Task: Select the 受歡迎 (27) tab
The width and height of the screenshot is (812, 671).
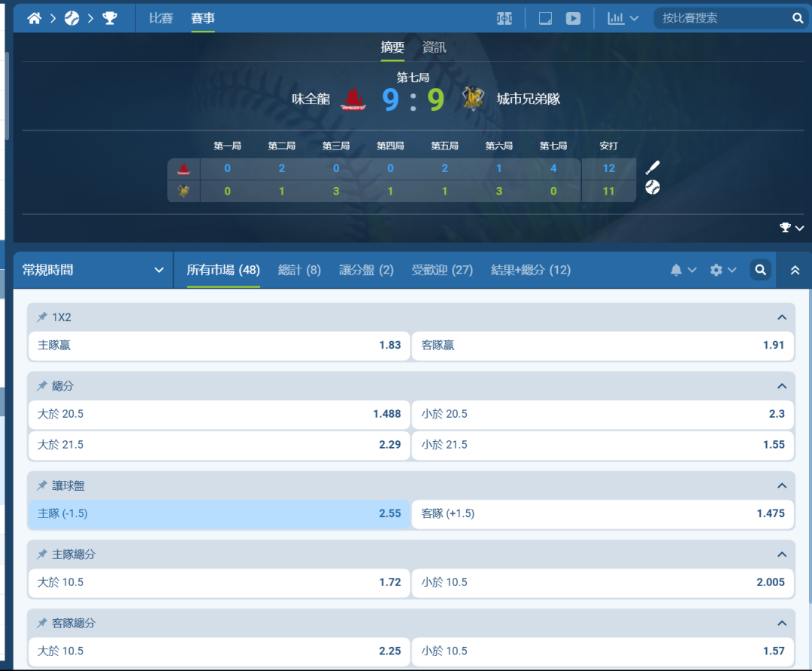Action: 442,270
